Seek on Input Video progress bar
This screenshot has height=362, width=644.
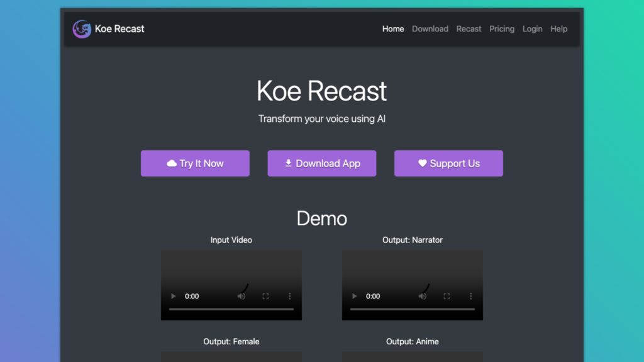(x=231, y=309)
